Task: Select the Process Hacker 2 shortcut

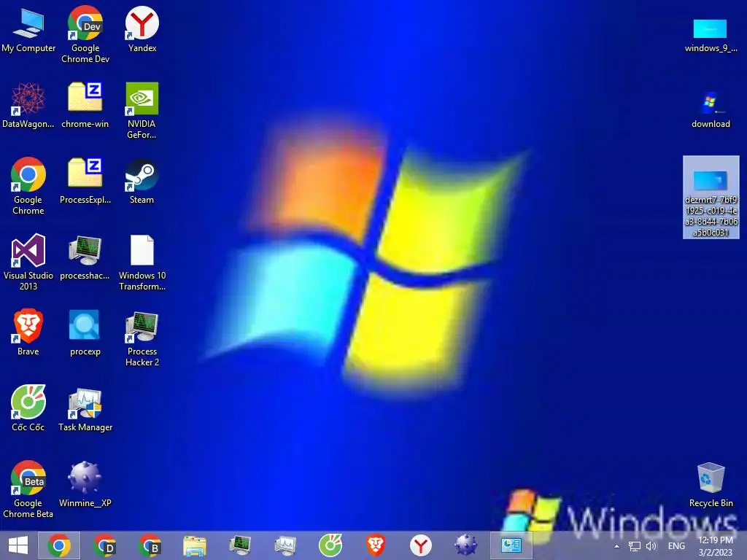Action: (x=142, y=338)
